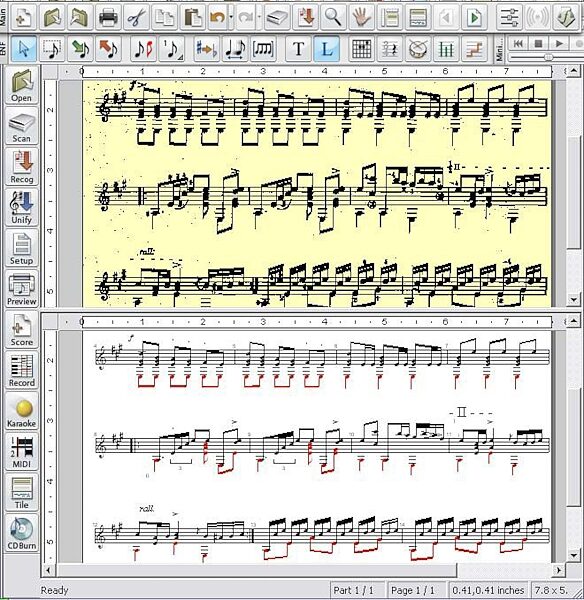584x600 pixels.
Task: Click left arrow of horizontal scrollbar
Action: point(48,570)
